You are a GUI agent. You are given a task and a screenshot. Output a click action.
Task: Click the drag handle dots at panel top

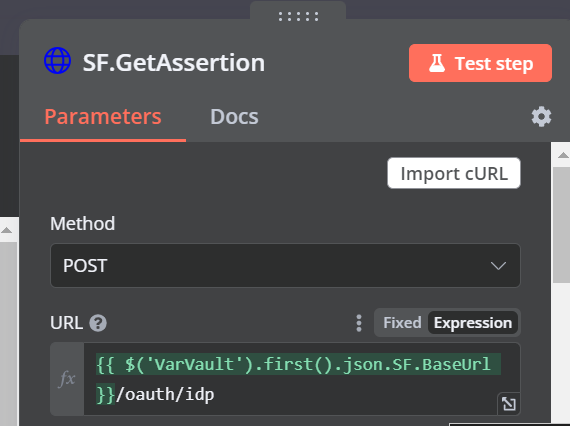[x=298, y=16]
